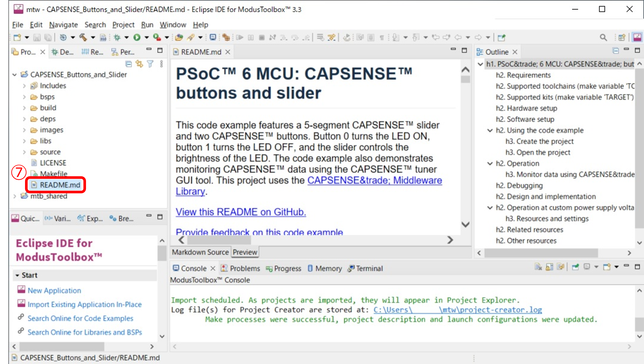Click the flashlight Search toolbar icon
Viewport: 644px width, 364px height.
(x=191, y=37)
